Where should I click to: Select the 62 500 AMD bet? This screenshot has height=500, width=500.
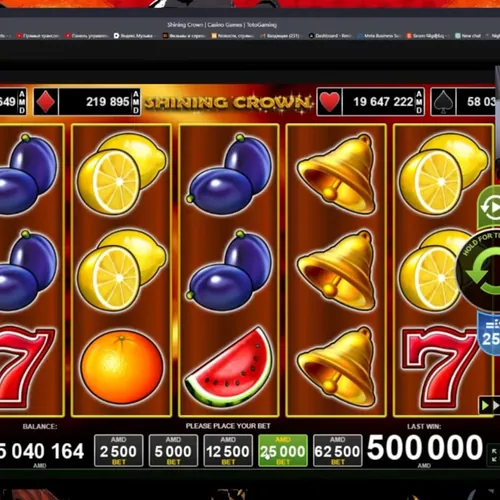(337, 451)
